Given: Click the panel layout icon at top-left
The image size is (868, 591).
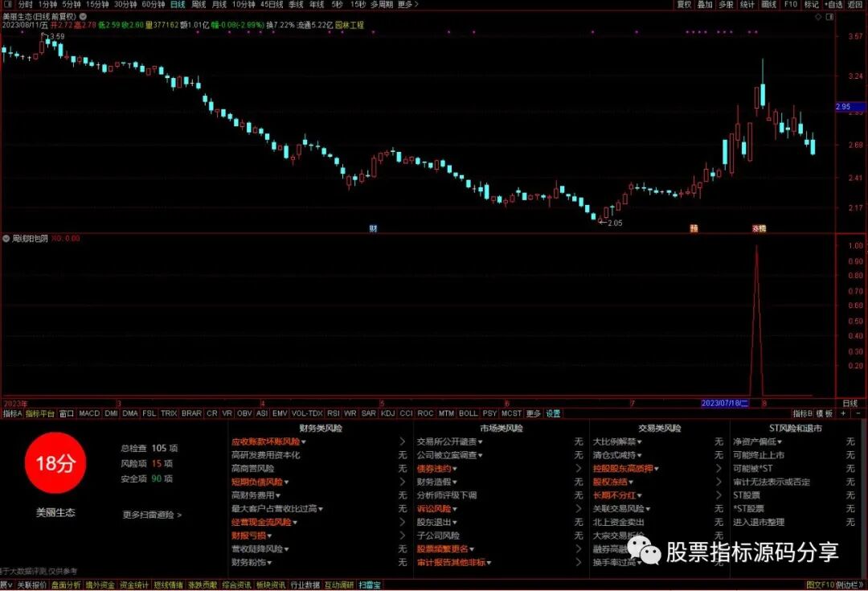Looking at the screenshot, I should (x=8, y=5).
